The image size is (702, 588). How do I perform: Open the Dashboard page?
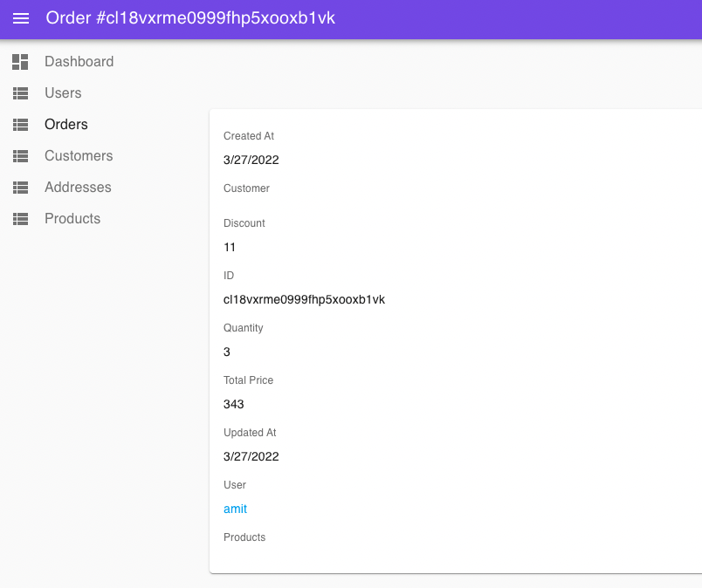tap(79, 61)
